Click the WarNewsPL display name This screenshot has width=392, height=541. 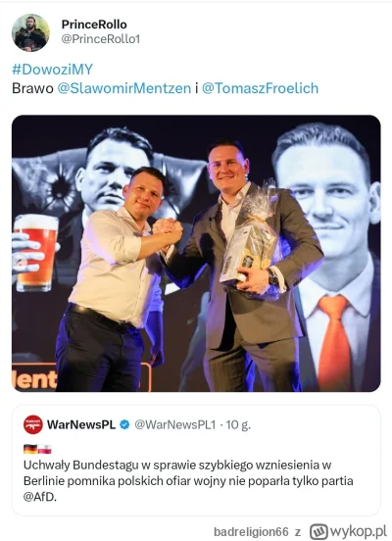[x=81, y=424]
